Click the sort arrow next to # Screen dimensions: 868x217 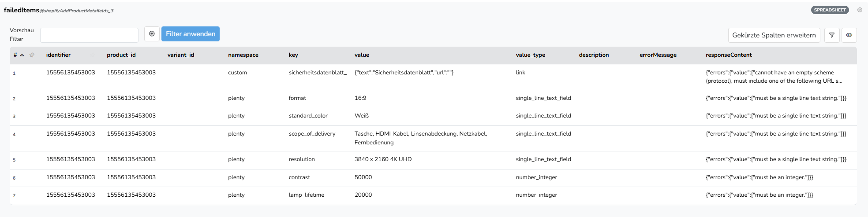pos(22,55)
